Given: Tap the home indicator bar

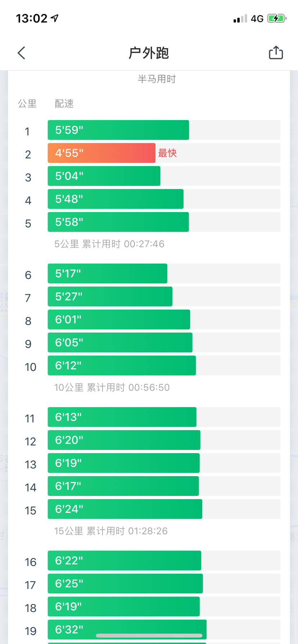Looking at the screenshot, I should 149,636.
